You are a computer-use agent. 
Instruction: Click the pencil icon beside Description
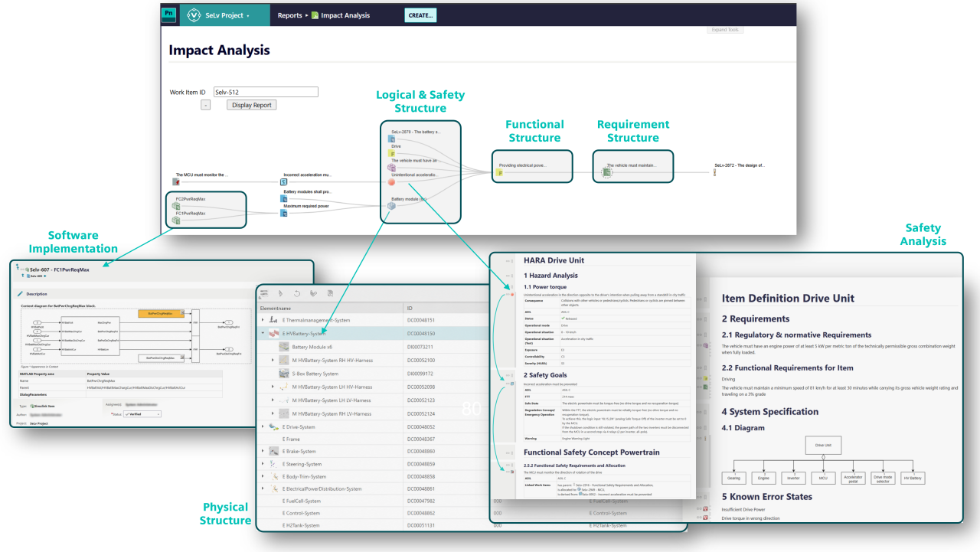(x=20, y=294)
